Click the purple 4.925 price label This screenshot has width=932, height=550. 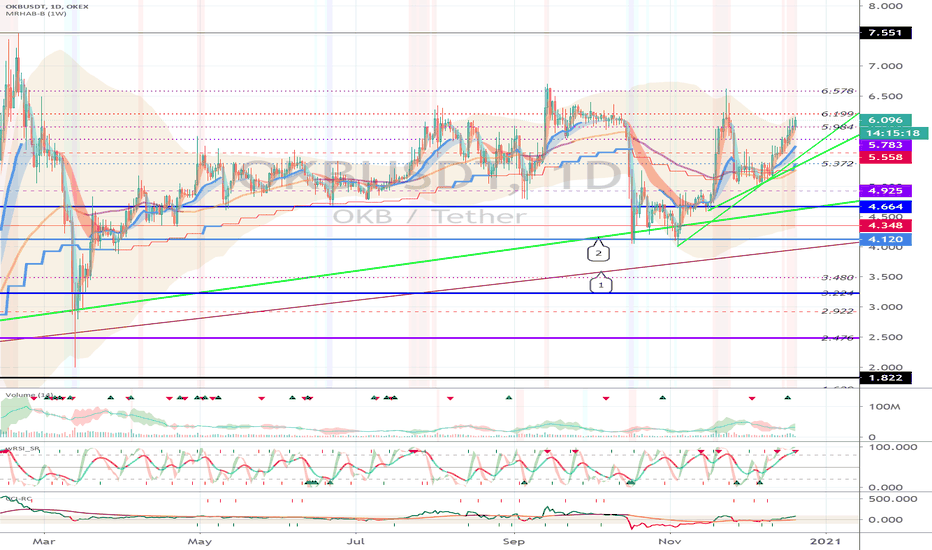[x=886, y=191]
